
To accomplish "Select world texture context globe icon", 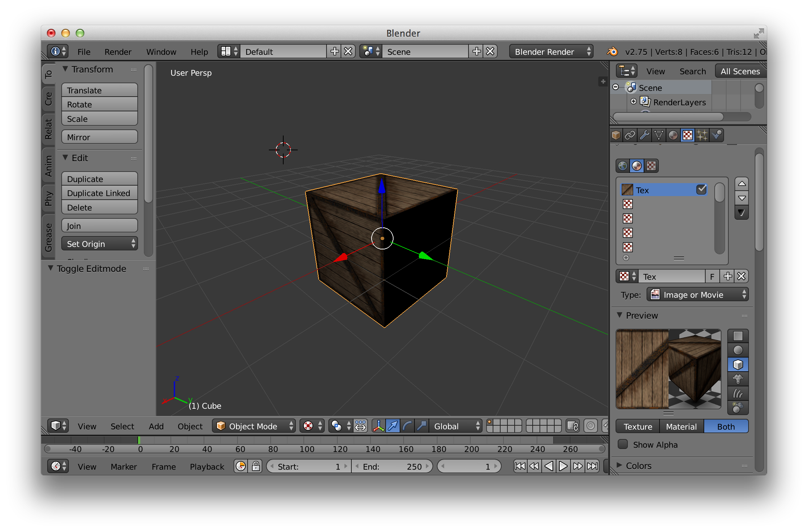I will (x=622, y=166).
